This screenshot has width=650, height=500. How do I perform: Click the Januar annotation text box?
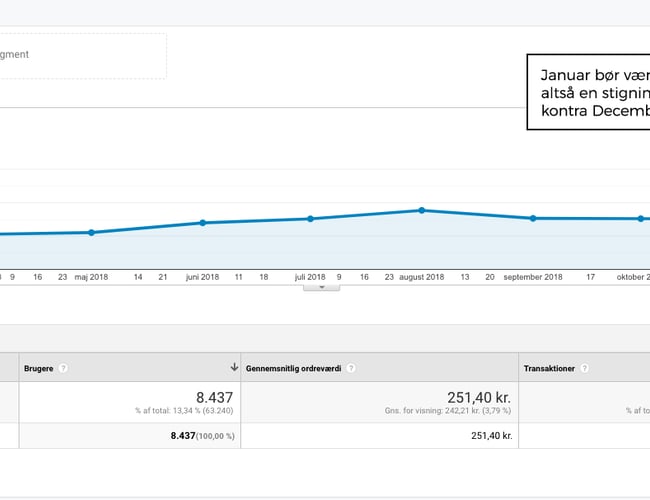(589, 91)
